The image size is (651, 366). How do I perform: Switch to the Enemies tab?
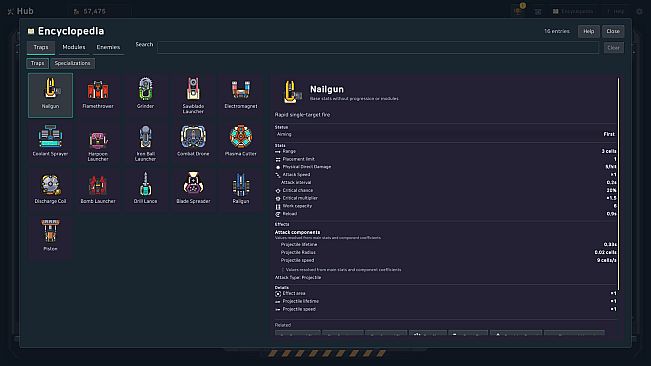pos(108,47)
